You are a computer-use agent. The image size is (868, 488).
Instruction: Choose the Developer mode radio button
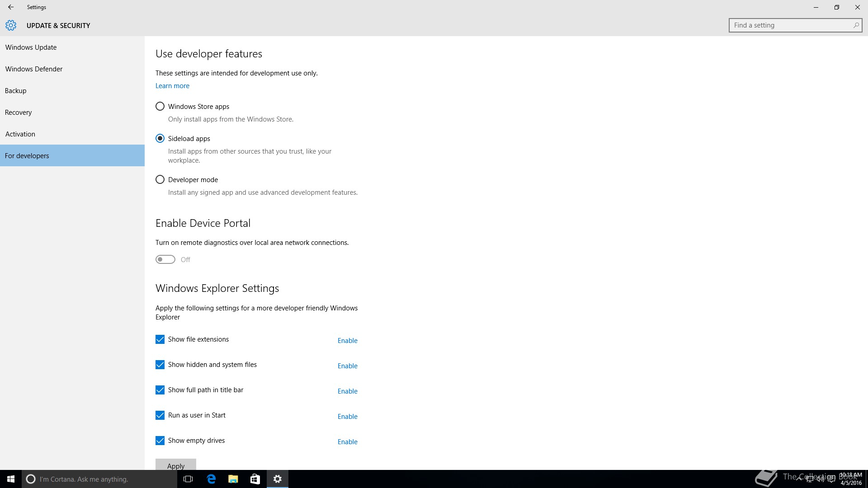point(160,180)
